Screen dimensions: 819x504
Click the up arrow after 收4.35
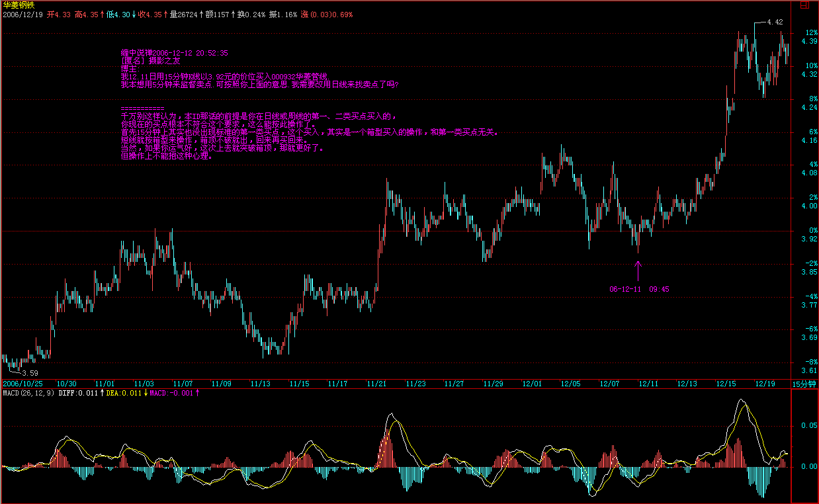click(165, 14)
